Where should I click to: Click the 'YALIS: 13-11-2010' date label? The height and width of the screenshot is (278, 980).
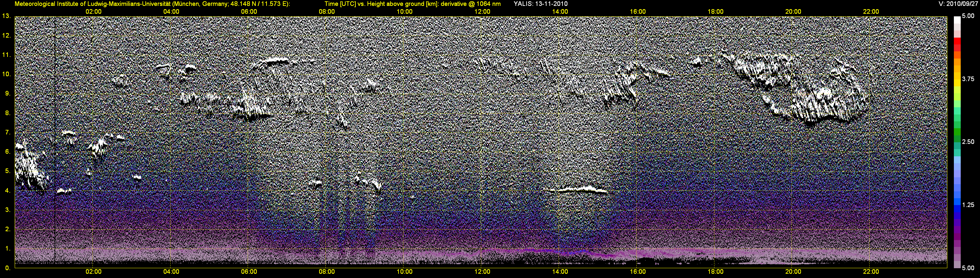[x=540, y=4]
